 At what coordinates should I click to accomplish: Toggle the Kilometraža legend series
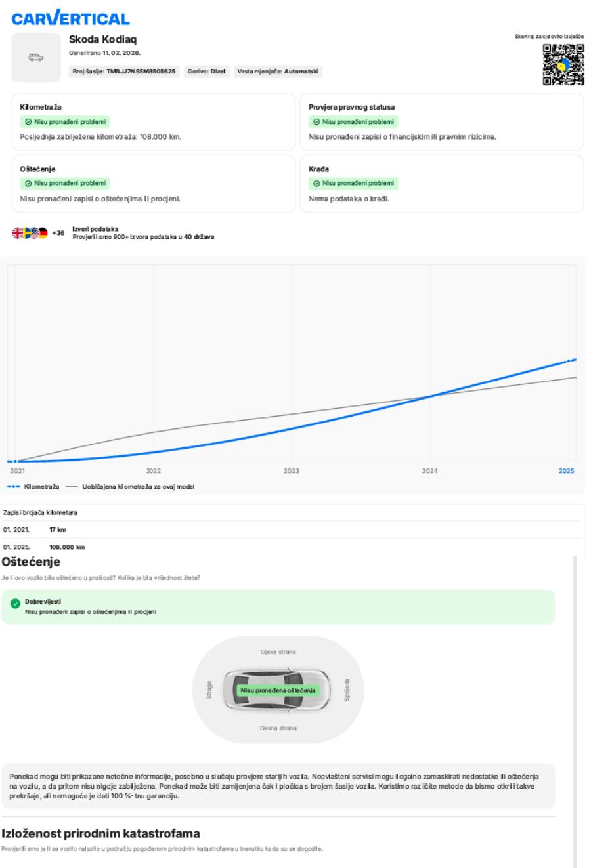pyautogui.click(x=33, y=486)
